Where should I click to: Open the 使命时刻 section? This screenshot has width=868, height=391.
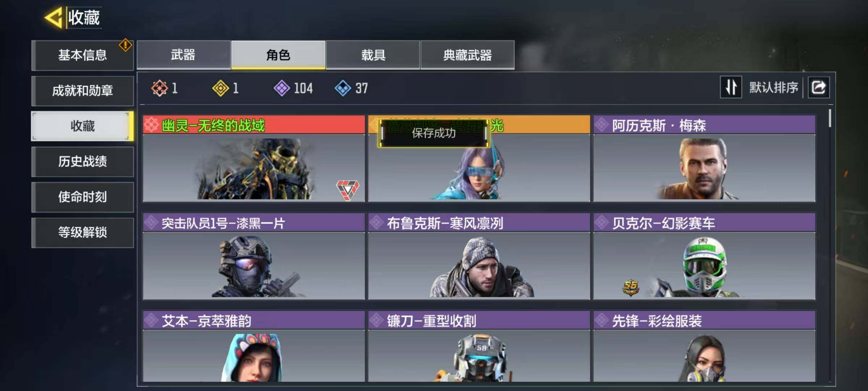pyautogui.click(x=82, y=197)
